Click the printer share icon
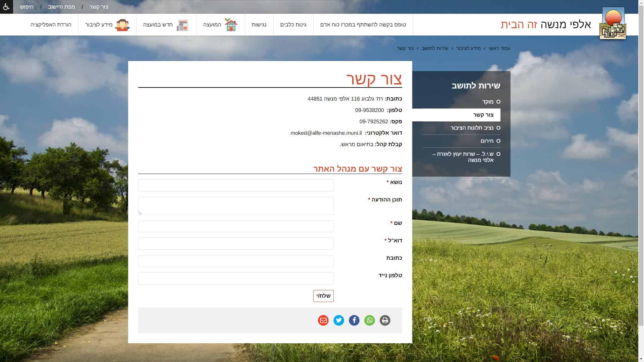 [385, 320]
